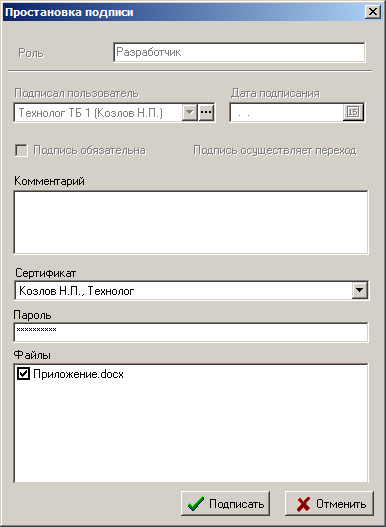Select Приложение.docx in the files list
Screen dimensions: 386x527
coord(78,374)
